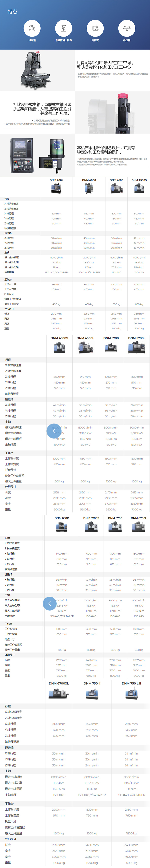Click the previous arrow beside DNM 4500L specs
Image resolution: width=150 pixels, height=868 pixels.
click(x=54, y=431)
